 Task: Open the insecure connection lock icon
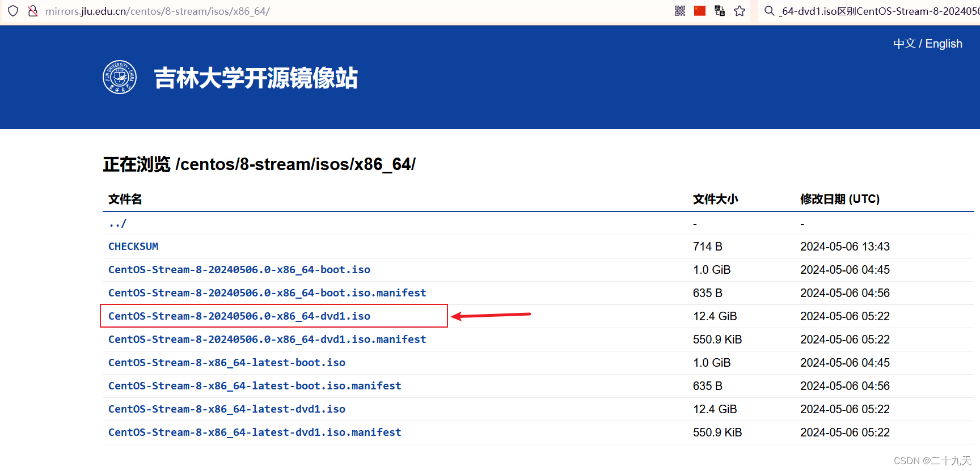tap(33, 11)
